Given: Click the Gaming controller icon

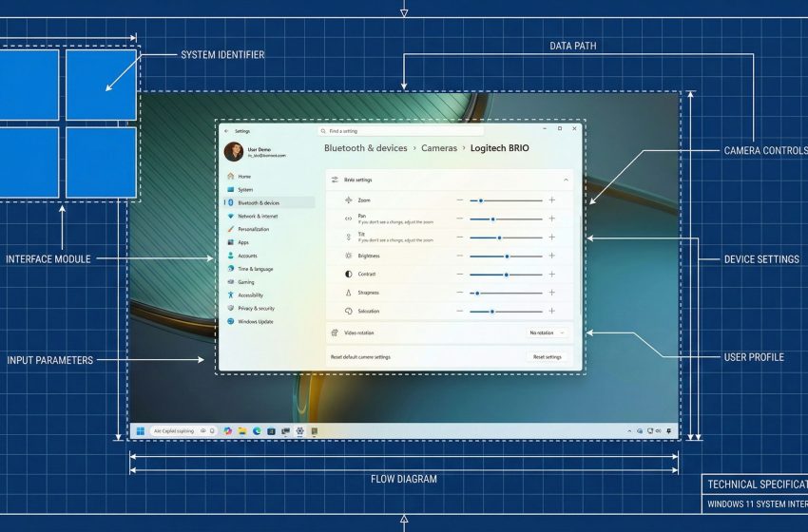Looking at the screenshot, I should (230, 282).
